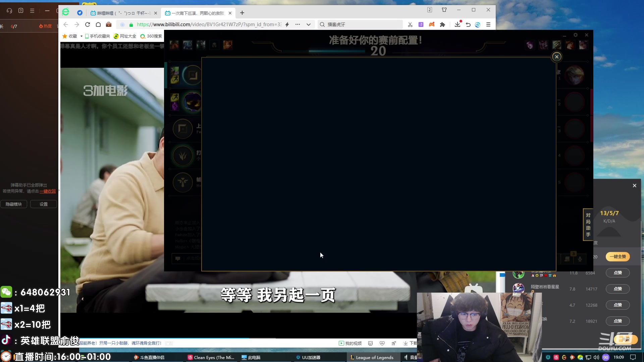Open the browser home page

[98, 24]
